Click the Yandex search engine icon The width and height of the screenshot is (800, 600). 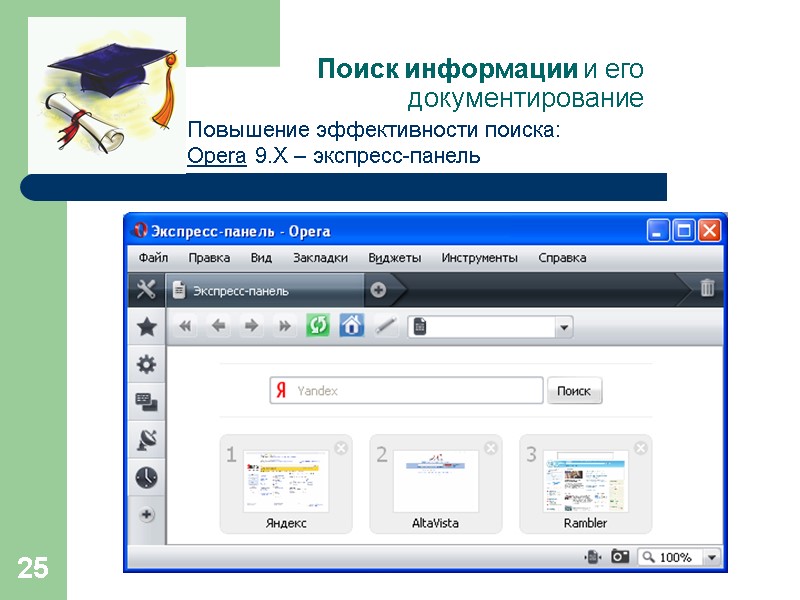(x=281, y=390)
